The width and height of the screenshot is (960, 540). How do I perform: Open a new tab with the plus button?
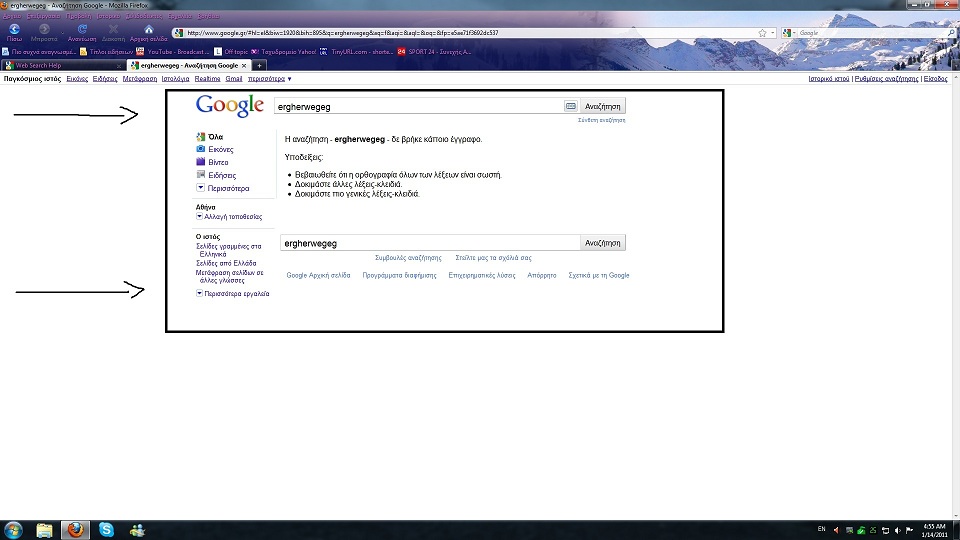point(259,66)
